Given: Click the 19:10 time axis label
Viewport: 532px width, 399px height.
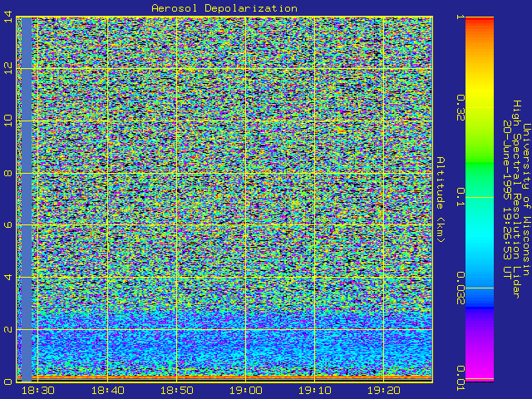Looking at the screenshot, I should 314,391.
